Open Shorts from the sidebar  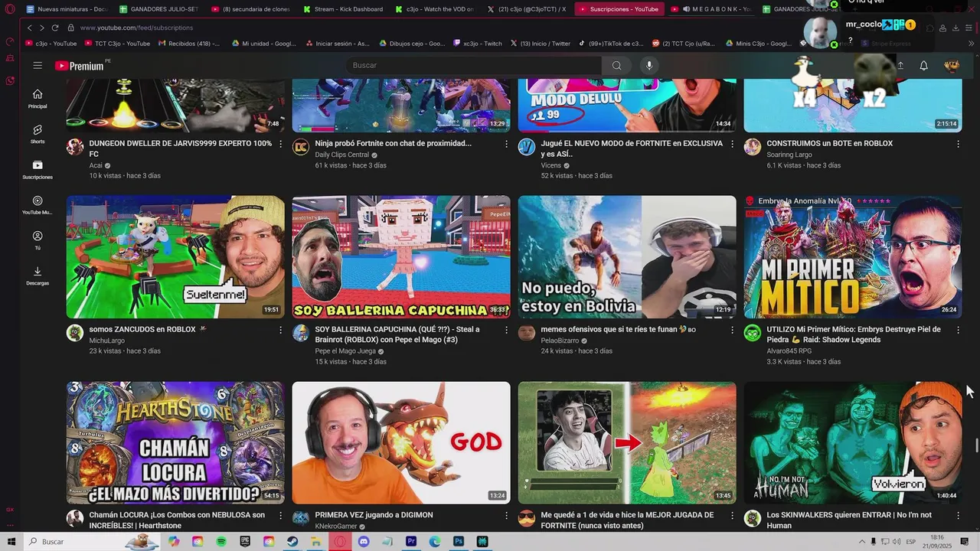[38, 134]
